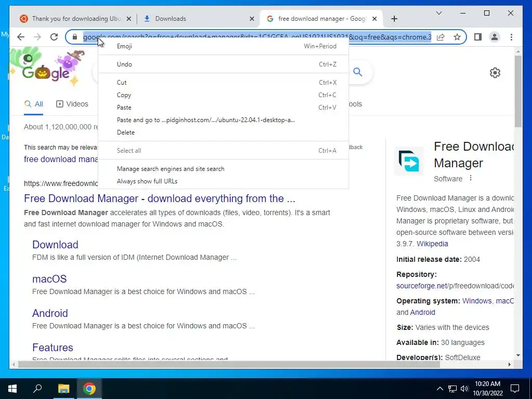Viewport: 532px width, 399px height.
Task: Open the macOS sitelink
Action: [49, 279]
